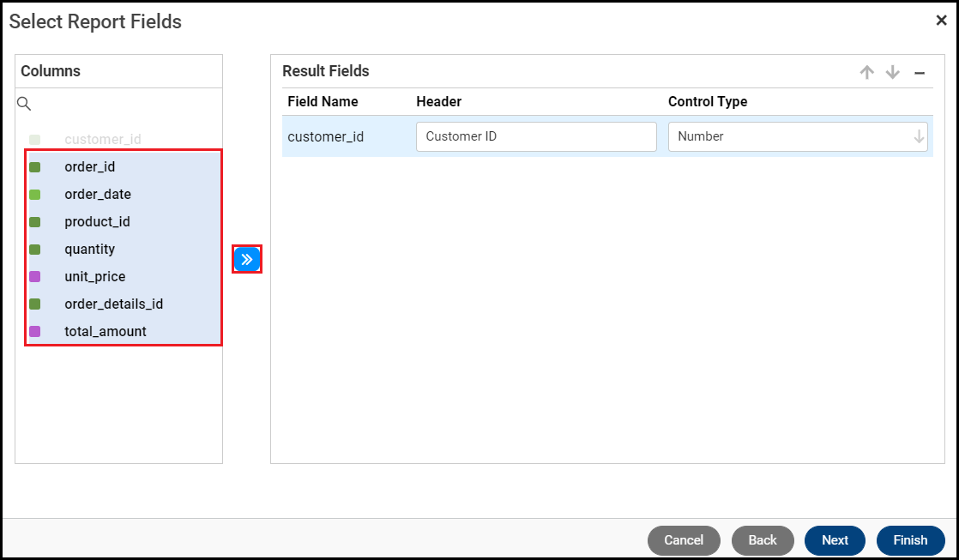Click the move field down arrow

tap(893, 73)
